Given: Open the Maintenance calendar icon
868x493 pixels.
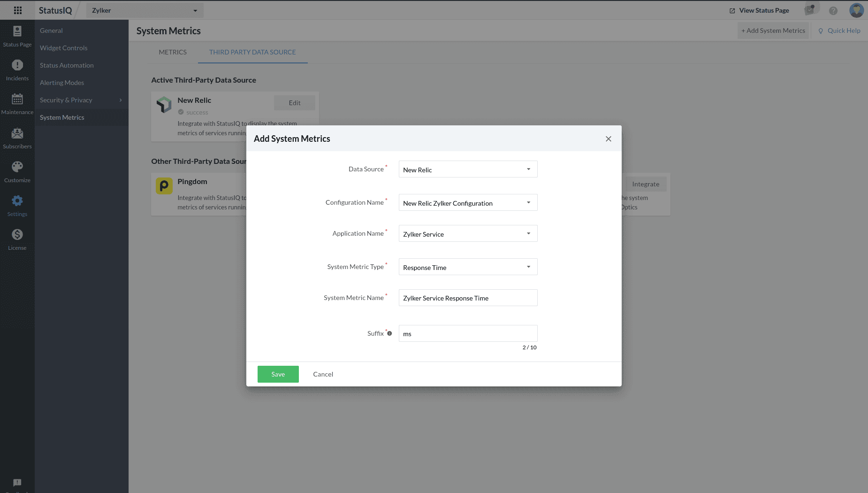Looking at the screenshot, I should pyautogui.click(x=17, y=99).
